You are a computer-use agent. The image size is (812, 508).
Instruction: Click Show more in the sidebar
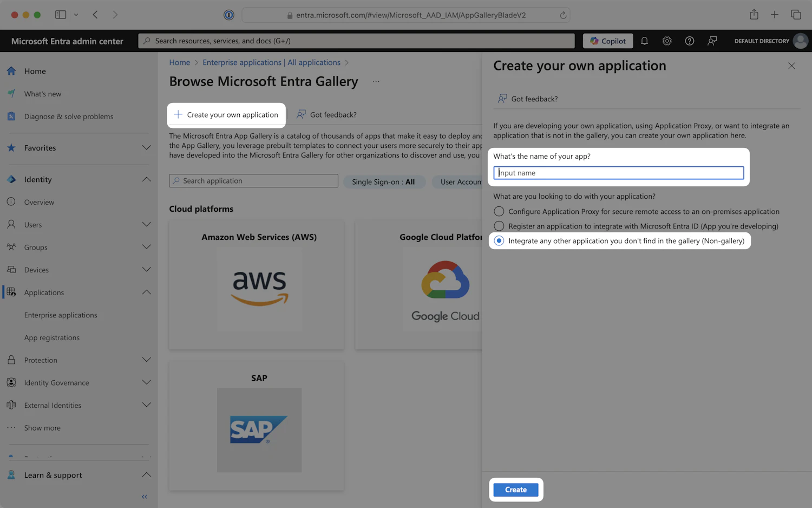tap(42, 428)
